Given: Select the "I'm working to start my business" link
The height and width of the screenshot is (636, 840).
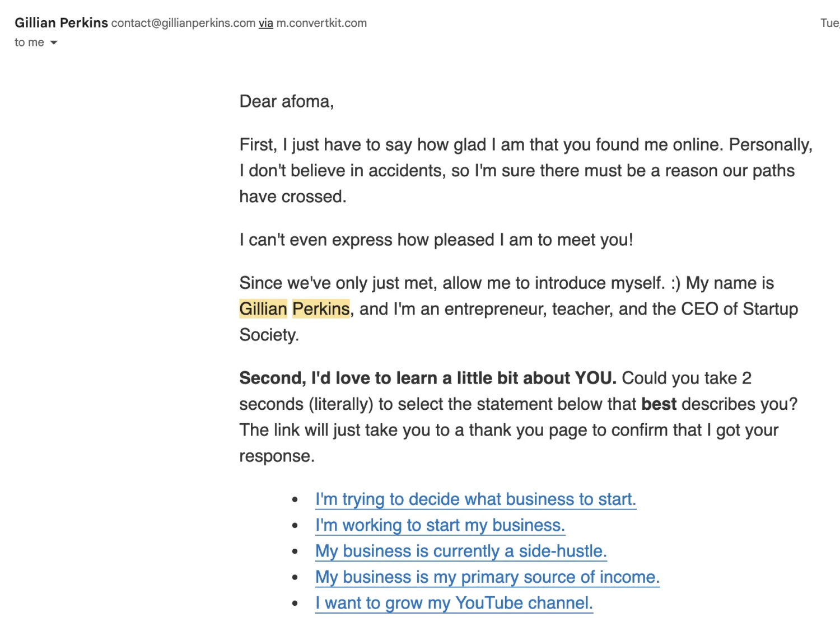Looking at the screenshot, I should click(x=440, y=525).
